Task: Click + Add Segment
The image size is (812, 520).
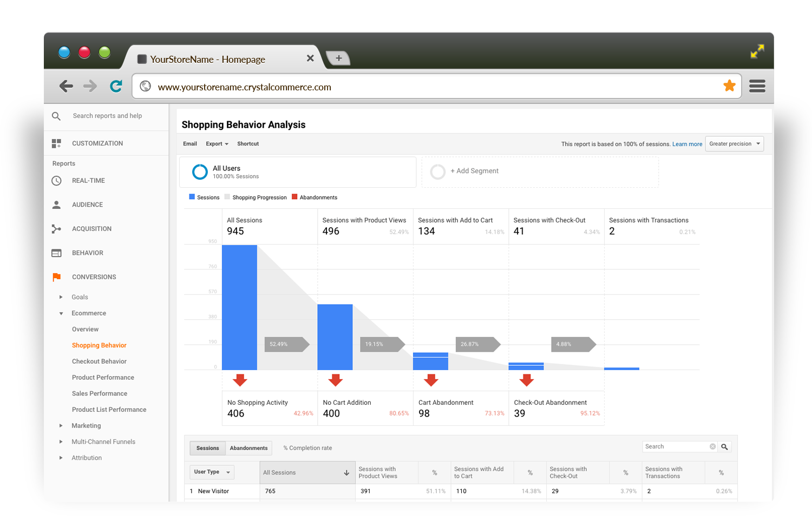Action: pos(474,171)
